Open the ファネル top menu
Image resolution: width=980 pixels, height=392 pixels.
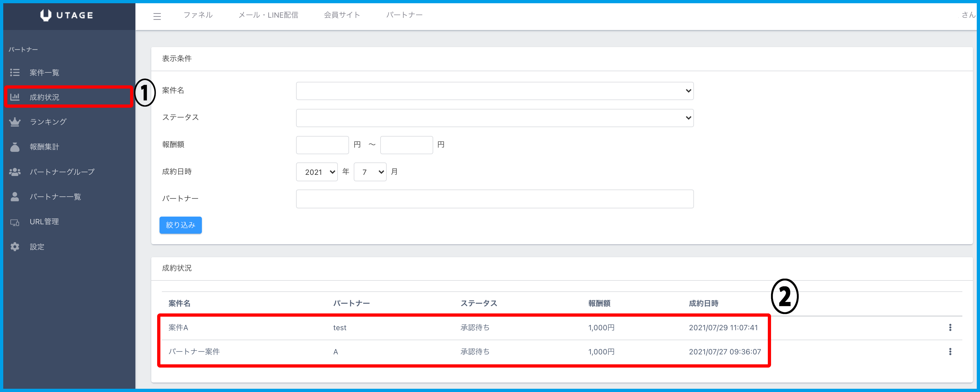click(x=198, y=15)
